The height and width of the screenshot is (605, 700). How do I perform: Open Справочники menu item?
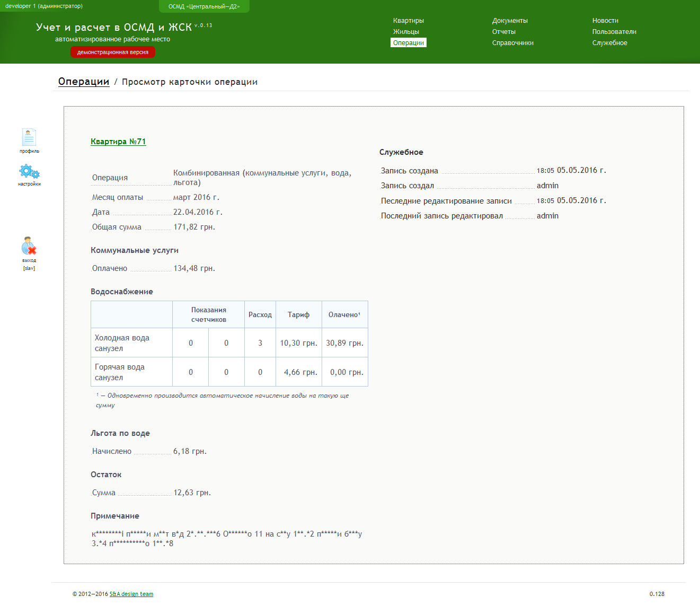tap(512, 43)
